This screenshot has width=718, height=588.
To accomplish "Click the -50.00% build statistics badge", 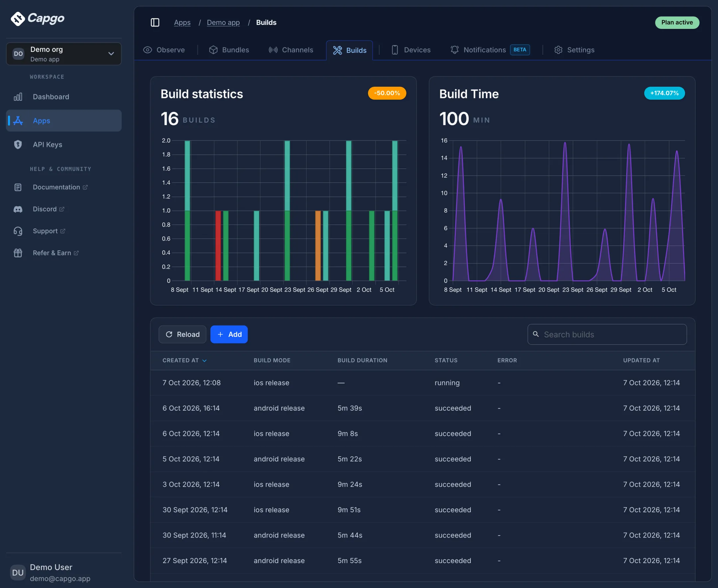I will pos(387,93).
